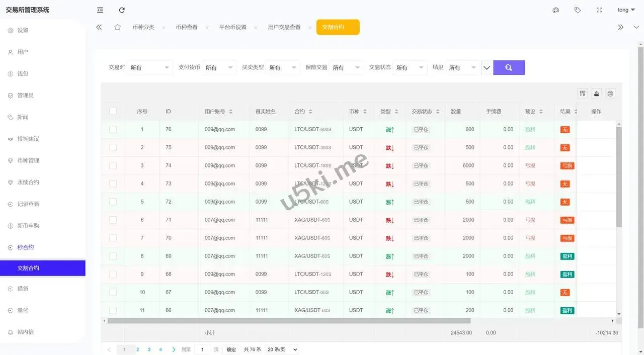This screenshot has height=355, width=644.
Task: Expand the 买卖类型 dropdown
Action: point(282,68)
